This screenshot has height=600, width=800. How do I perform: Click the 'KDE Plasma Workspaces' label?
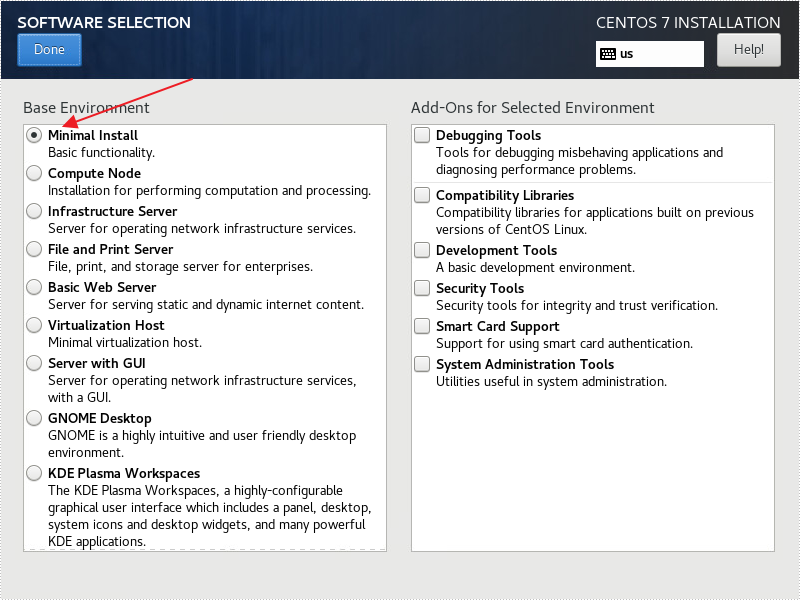pyautogui.click(x=124, y=473)
